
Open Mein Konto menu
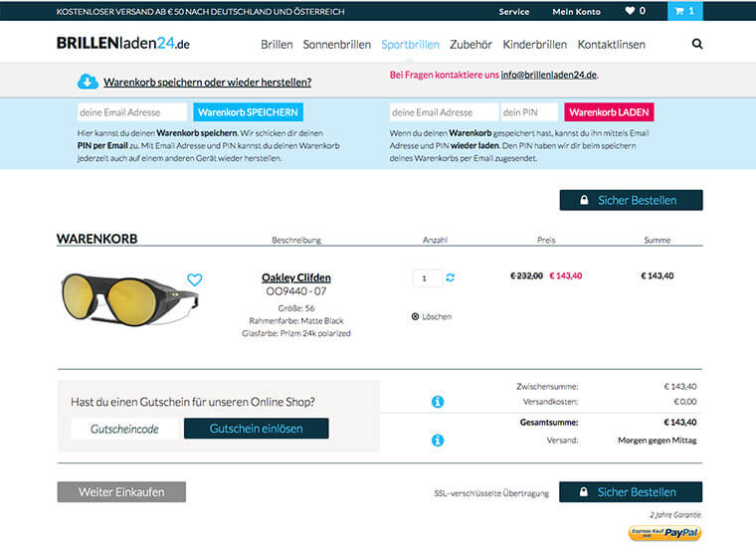coord(576,12)
